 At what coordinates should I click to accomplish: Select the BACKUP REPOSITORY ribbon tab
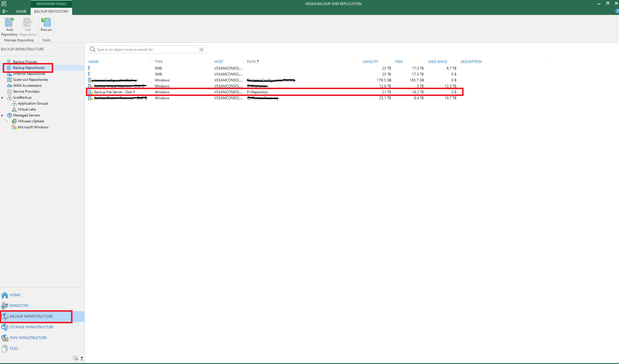[51, 11]
